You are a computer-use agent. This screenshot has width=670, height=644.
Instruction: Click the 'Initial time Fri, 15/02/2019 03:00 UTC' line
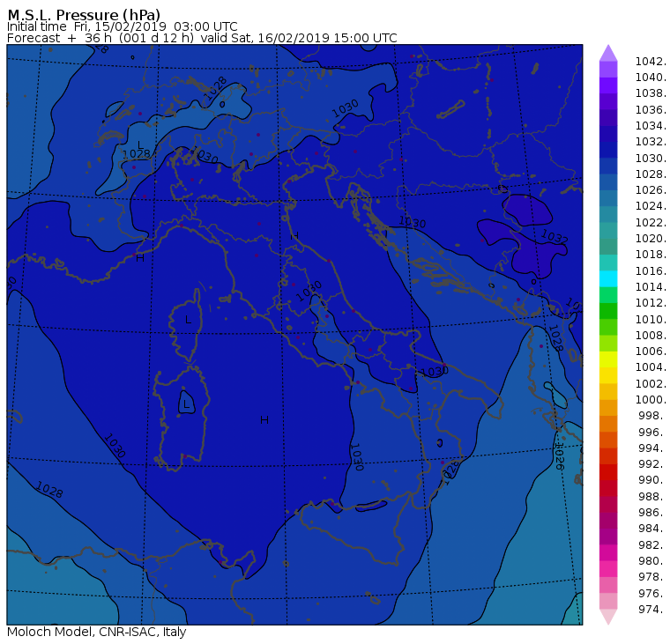pos(123,26)
